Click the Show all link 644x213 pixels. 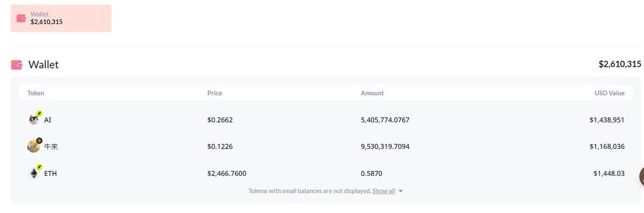click(x=384, y=191)
